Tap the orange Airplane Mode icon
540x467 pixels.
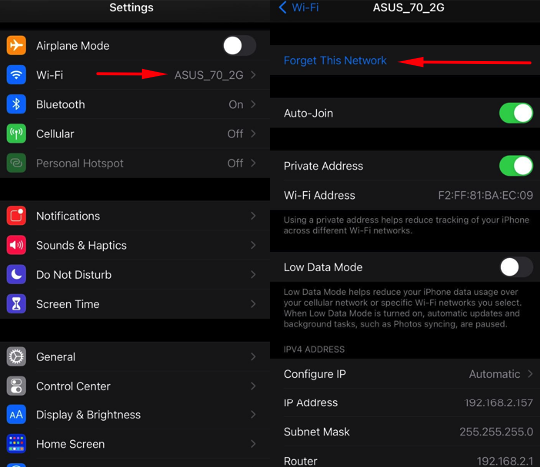(x=16, y=45)
